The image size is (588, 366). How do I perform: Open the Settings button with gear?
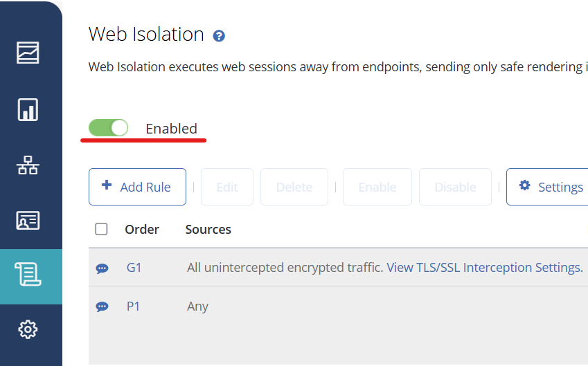tap(551, 187)
